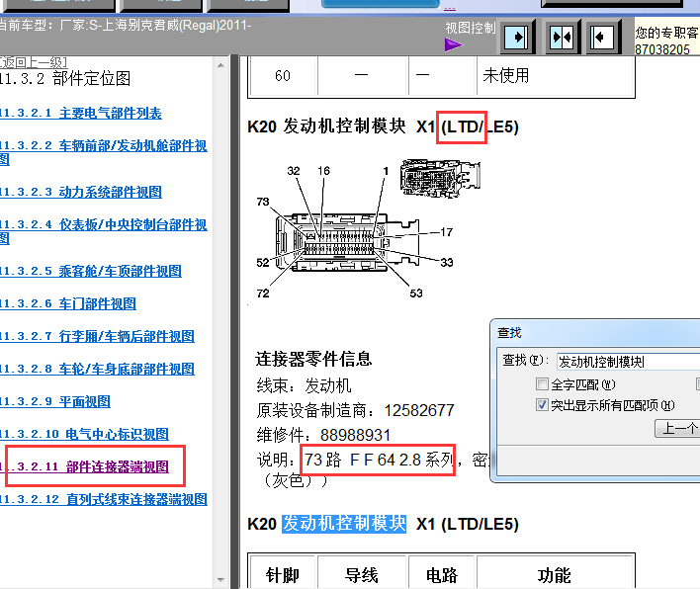700x589 pixels.
Task: Click the center-converging arrows view control icon
Action: 562,37
